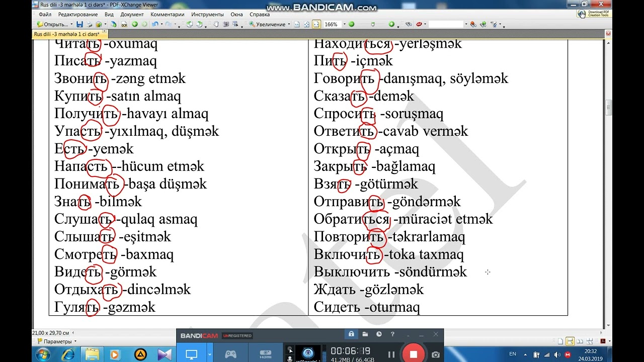Set zoom to Fit Page

(306, 24)
